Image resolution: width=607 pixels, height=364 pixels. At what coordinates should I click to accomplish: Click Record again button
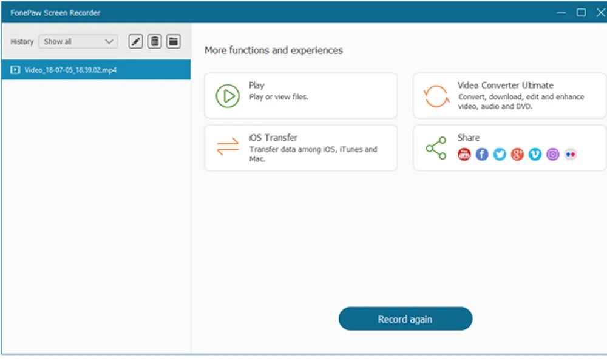pos(405,318)
